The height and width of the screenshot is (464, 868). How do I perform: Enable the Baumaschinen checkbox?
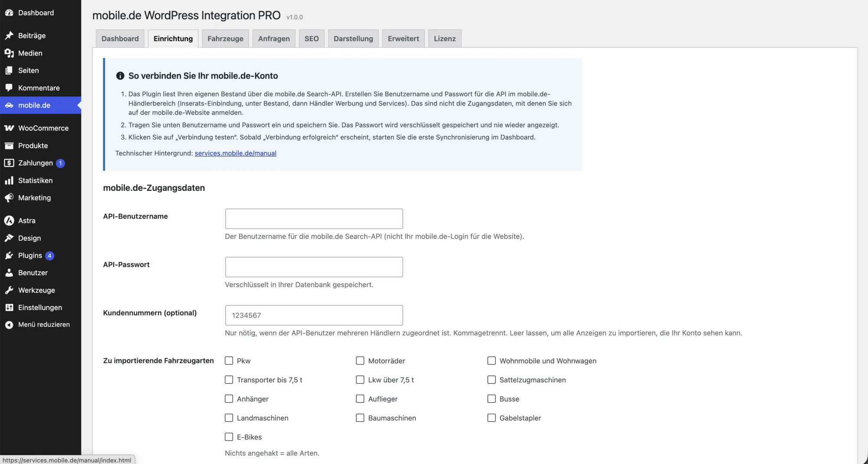pyautogui.click(x=360, y=418)
